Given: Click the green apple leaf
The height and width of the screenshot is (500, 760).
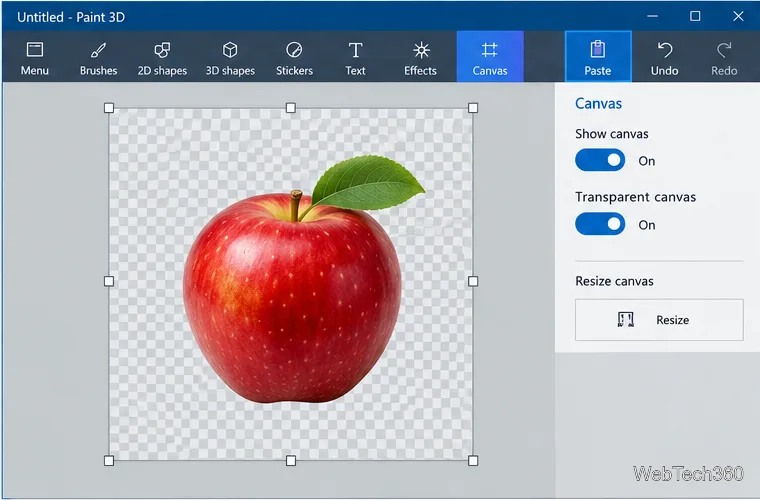Looking at the screenshot, I should 368,184.
